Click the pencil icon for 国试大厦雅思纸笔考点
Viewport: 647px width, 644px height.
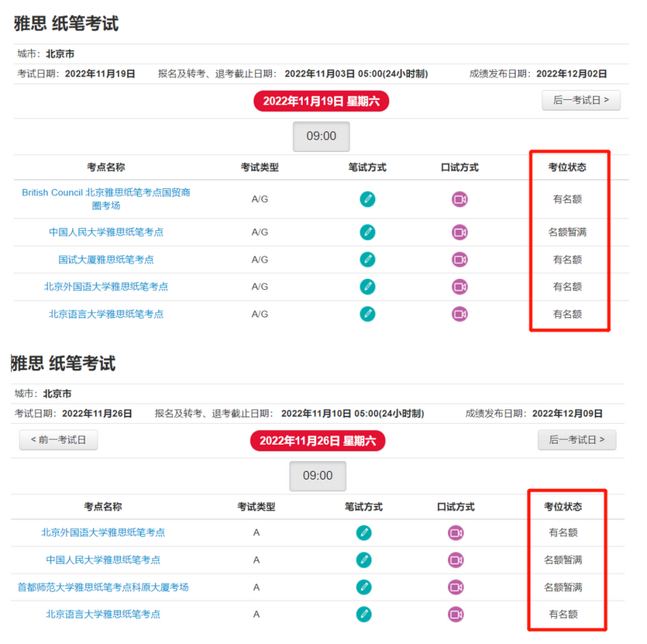pos(367,260)
